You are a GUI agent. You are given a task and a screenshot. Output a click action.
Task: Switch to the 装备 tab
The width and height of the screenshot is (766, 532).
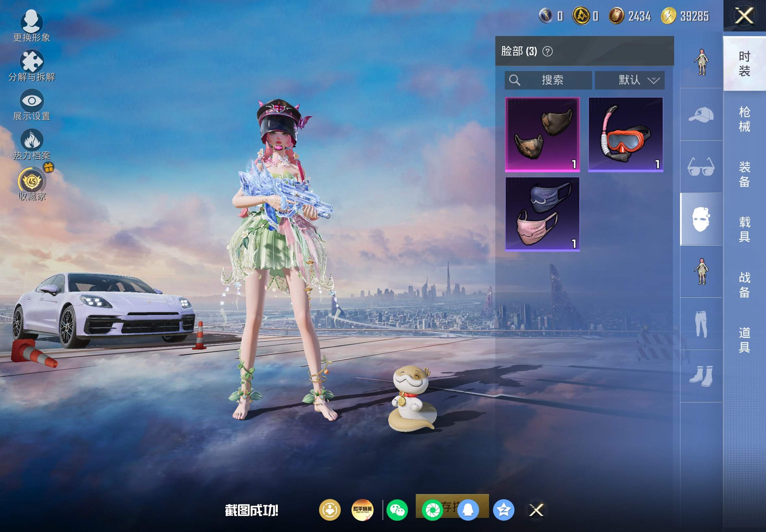tap(744, 174)
